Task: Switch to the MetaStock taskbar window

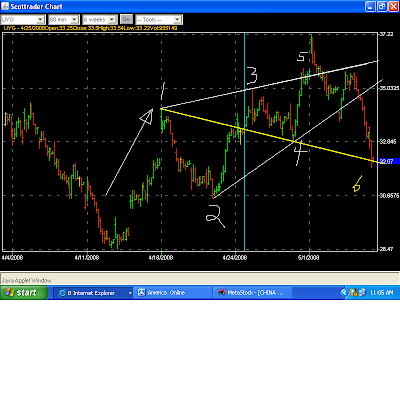Action: [x=253, y=293]
